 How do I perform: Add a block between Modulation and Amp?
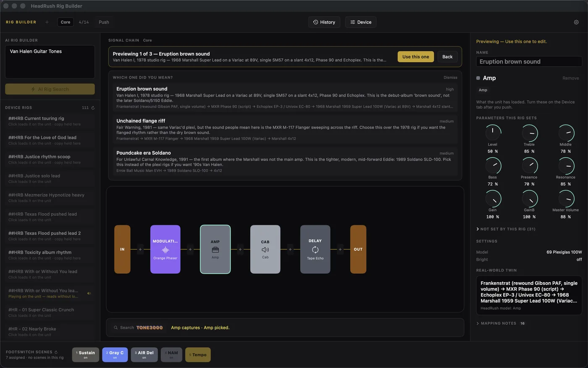(190, 249)
